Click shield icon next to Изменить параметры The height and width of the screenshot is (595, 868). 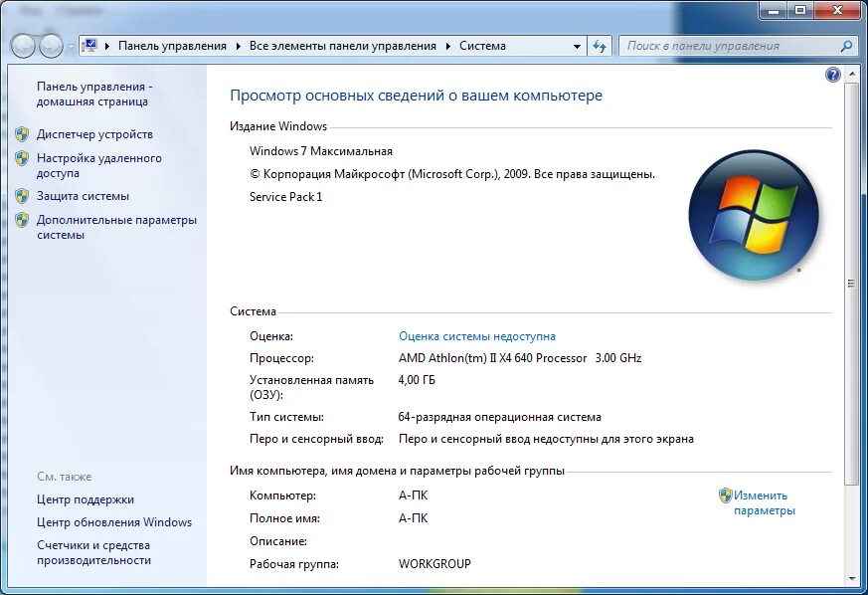tap(725, 496)
